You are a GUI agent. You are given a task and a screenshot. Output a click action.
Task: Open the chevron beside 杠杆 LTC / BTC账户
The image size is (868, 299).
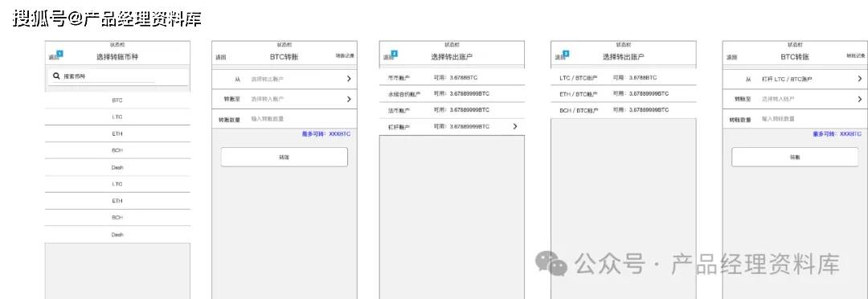click(860, 79)
